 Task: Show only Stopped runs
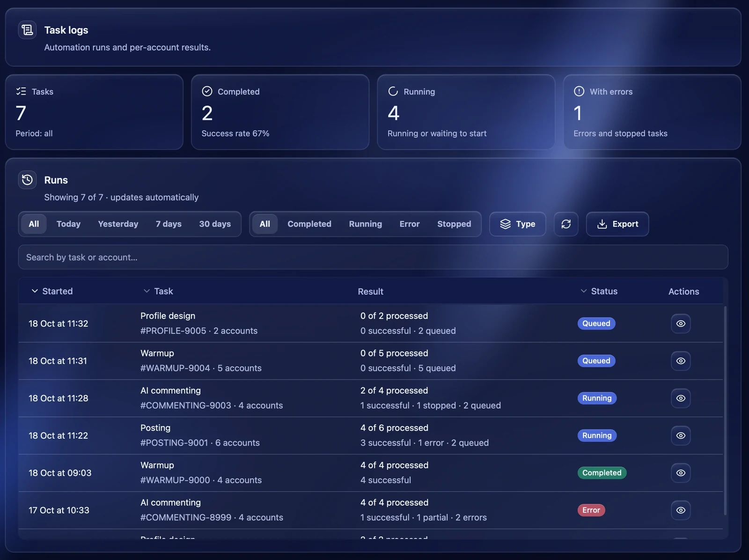(x=454, y=224)
